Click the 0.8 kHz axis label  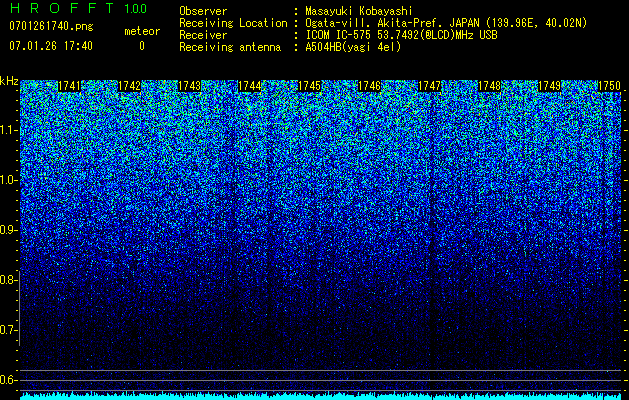[7, 280]
